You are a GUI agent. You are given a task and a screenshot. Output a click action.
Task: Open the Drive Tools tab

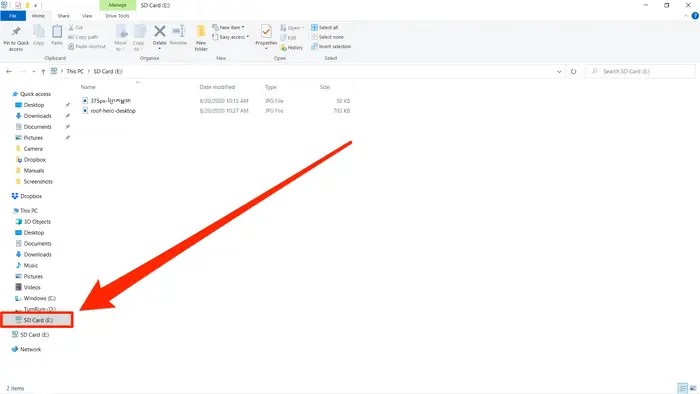117,16
